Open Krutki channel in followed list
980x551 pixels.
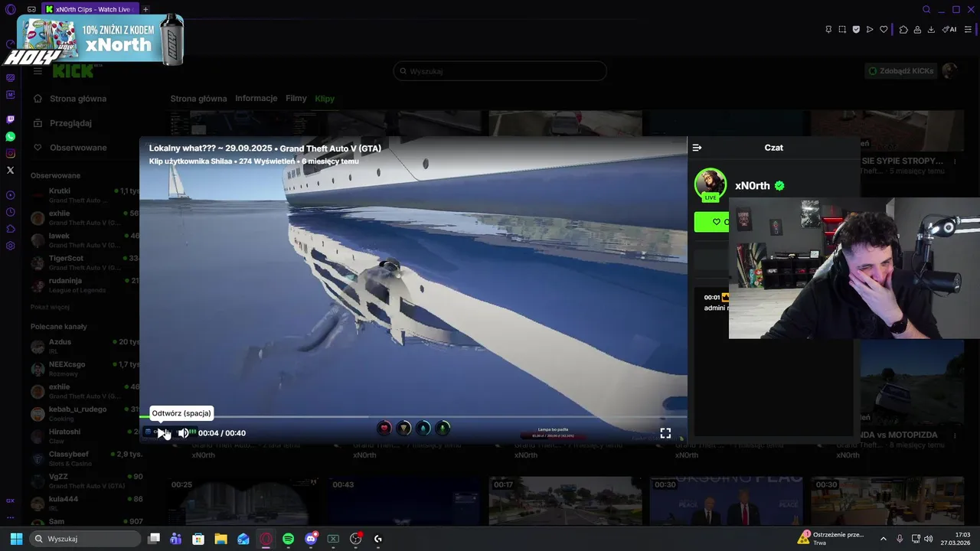[84, 195]
